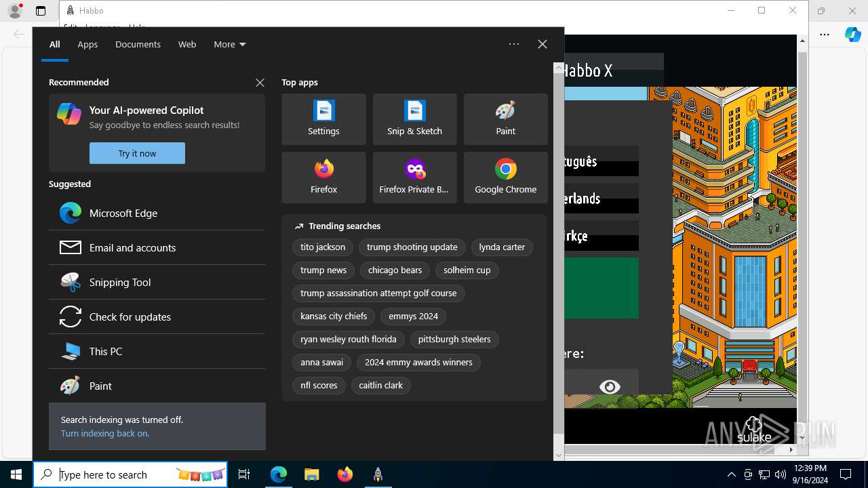Viewport: 868px width, 488px height.
Task: Click Try it now Copilot button
Action: click(x=137, y=153)
